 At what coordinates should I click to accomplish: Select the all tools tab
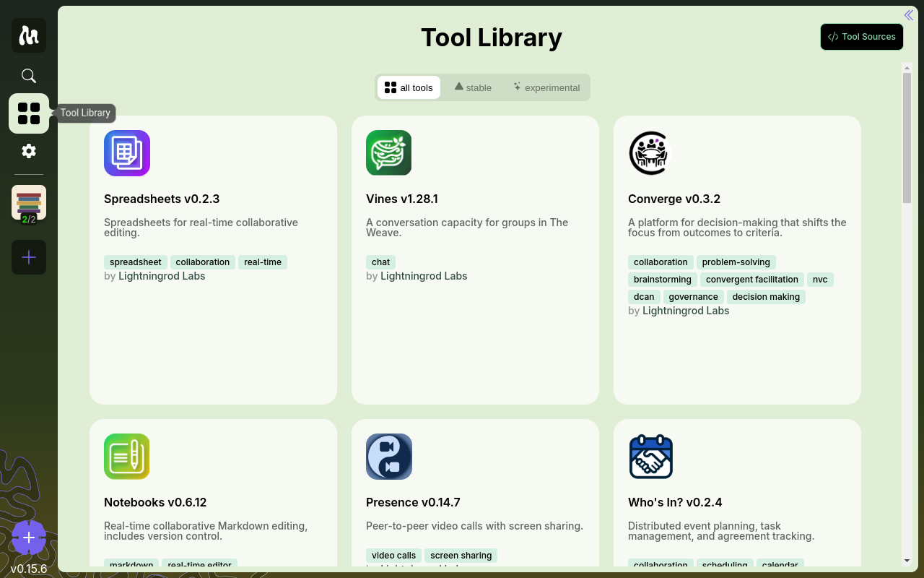(409, 87)
